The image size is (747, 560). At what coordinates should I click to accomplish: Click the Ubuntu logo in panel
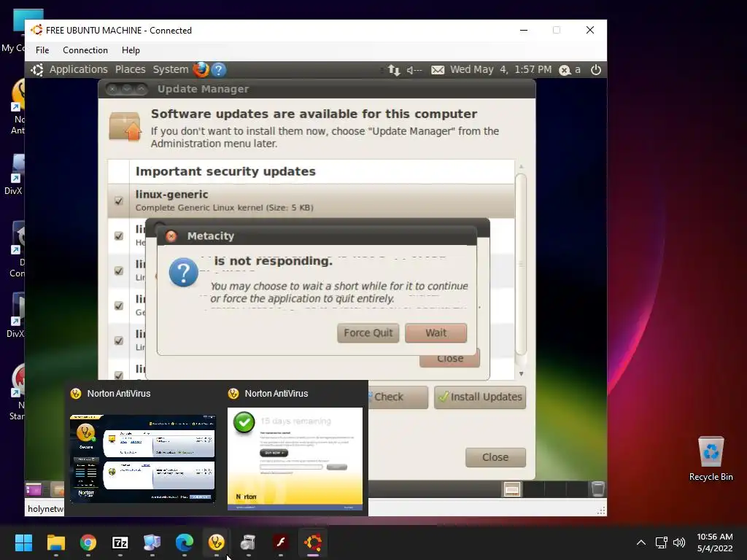coord(37,69)
